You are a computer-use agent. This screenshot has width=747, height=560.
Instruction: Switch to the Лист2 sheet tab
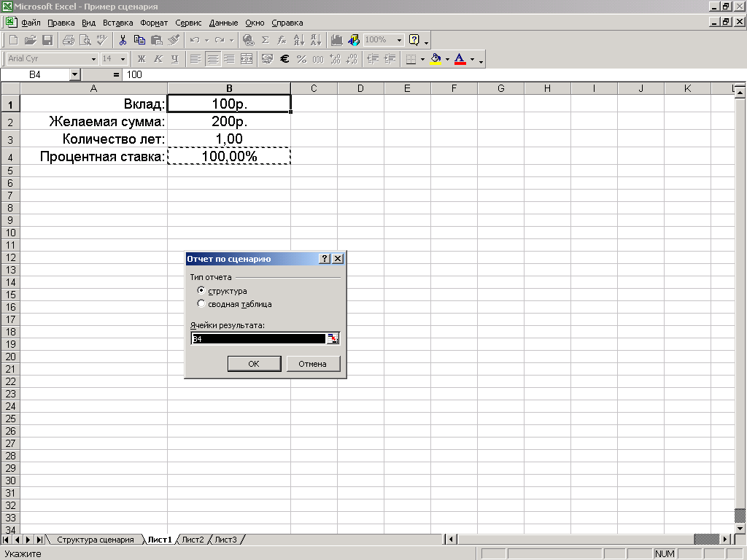[x=193, y=540]
